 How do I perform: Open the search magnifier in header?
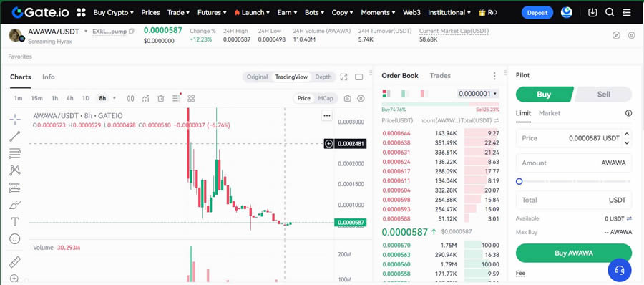point(610,12)
